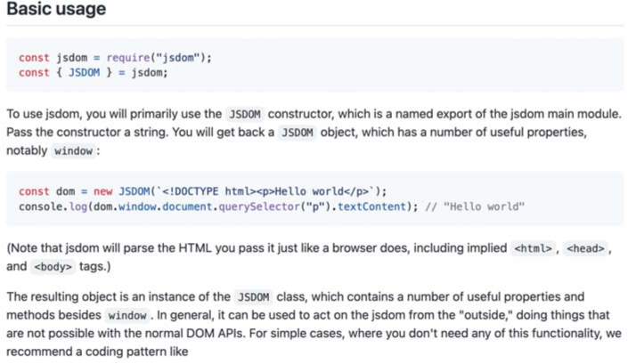Click inline window code after 'methods besides'
The height and width of the screenshot is (364, 628).
click(x=126, y=315)
